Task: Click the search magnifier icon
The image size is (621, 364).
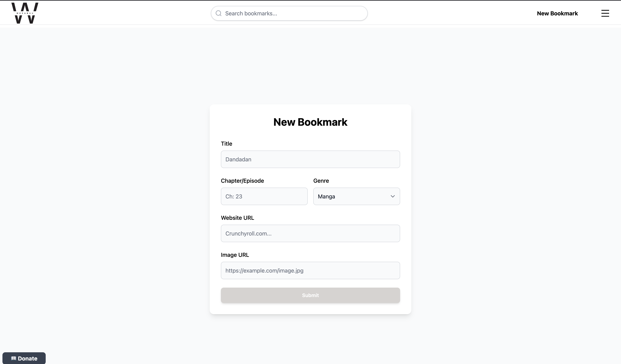Action: pyautogui.click(x=219, y=13)
